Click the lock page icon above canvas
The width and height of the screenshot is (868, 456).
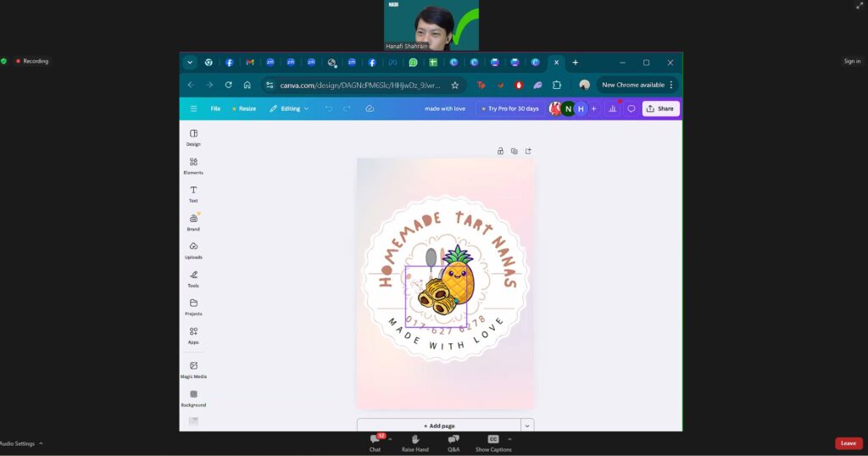500,151
